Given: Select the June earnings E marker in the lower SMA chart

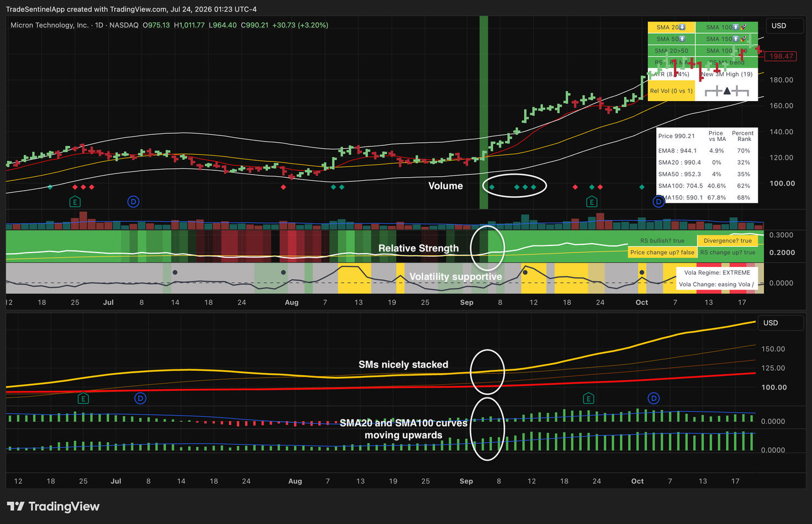Looking at the screenshot, I should pyautogui.click(x=83, y=398).
